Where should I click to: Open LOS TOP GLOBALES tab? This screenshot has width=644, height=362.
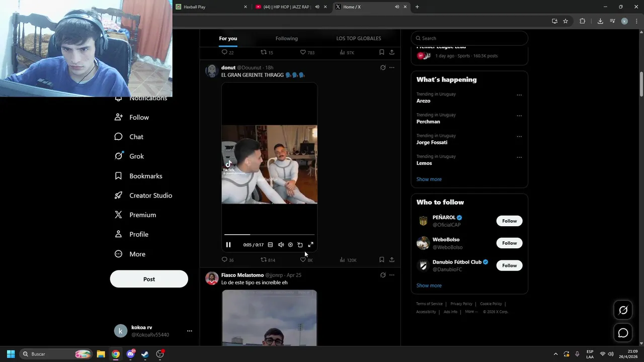click(x=359, y=38)
